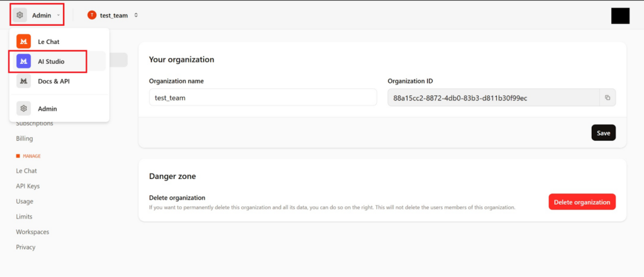644x277 pixels.
Task: Click the orange test_team avatar icon
Action: pyautogui.click(x=92, y=15)
